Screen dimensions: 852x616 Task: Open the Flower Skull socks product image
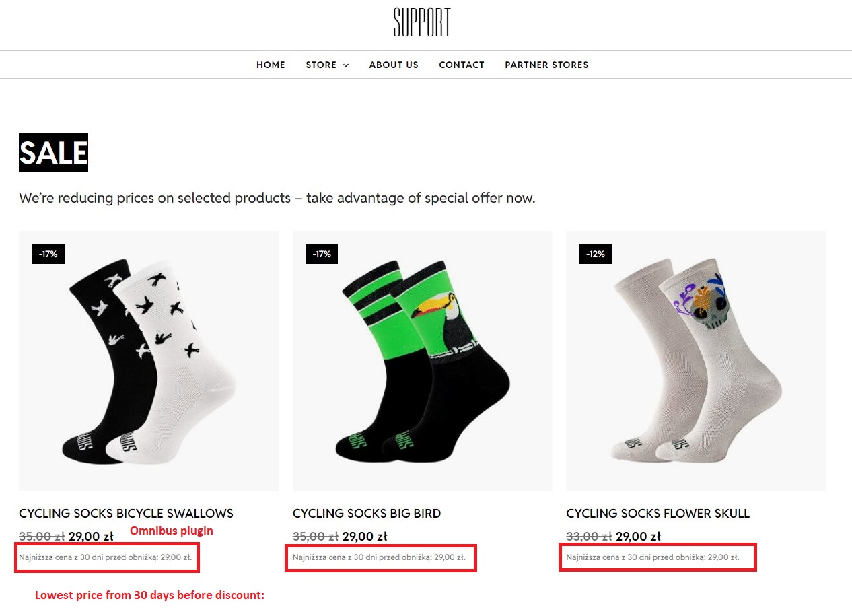696,361
